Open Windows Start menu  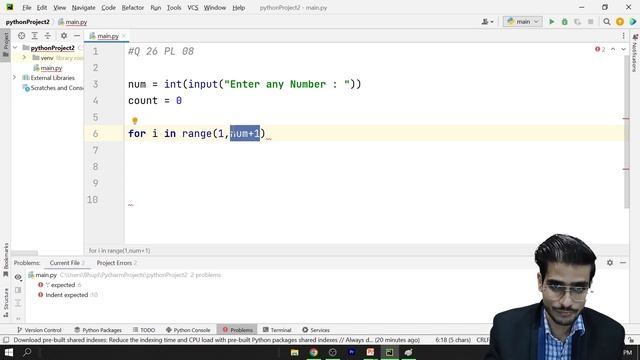(x=9, y=352)
